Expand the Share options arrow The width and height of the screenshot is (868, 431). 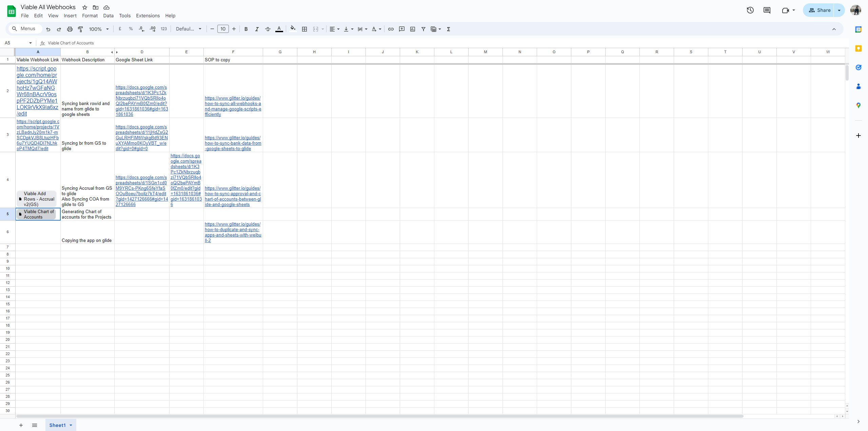click(839, 10)
